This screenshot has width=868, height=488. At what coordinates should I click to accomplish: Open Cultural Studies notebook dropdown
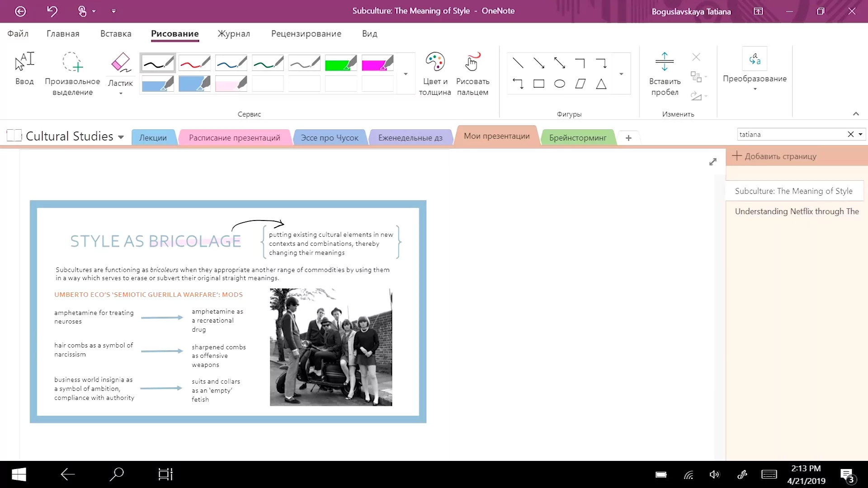click(x=121, y=137)
